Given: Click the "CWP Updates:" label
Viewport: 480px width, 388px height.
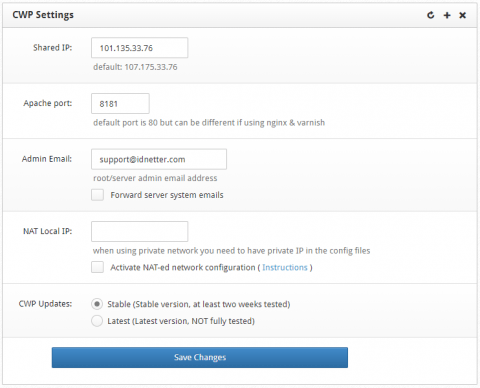Looking at the screenshot, I should 45,304.
